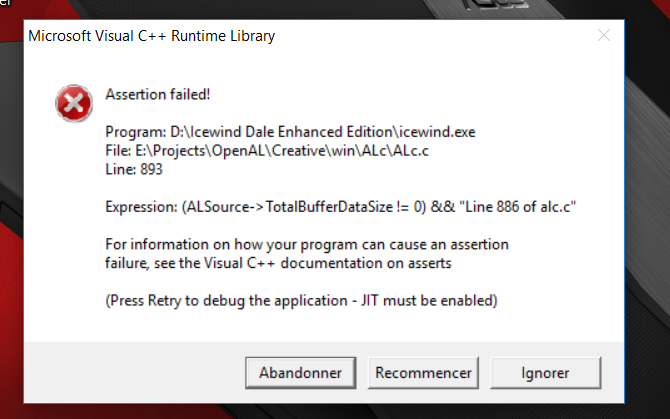
Task: Click the Microsoft Visual C++ Runtime Library title
Action: [151, 36]
